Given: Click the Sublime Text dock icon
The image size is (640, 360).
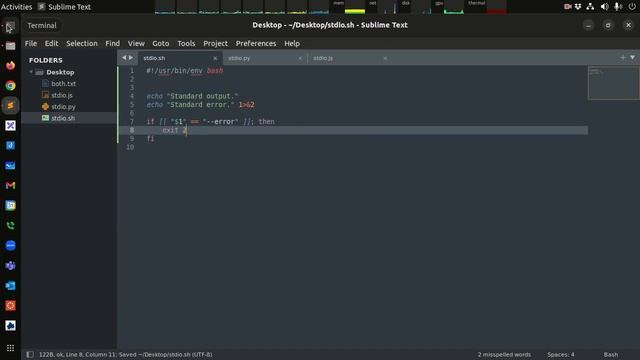Looking at the screenshot, I should click(x=11, y=105).
